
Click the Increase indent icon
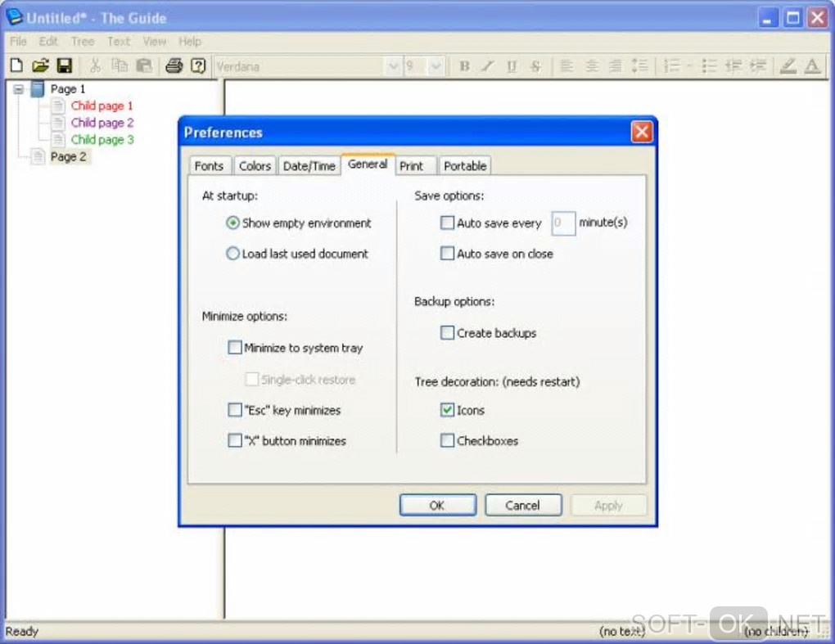click(757, 66)
